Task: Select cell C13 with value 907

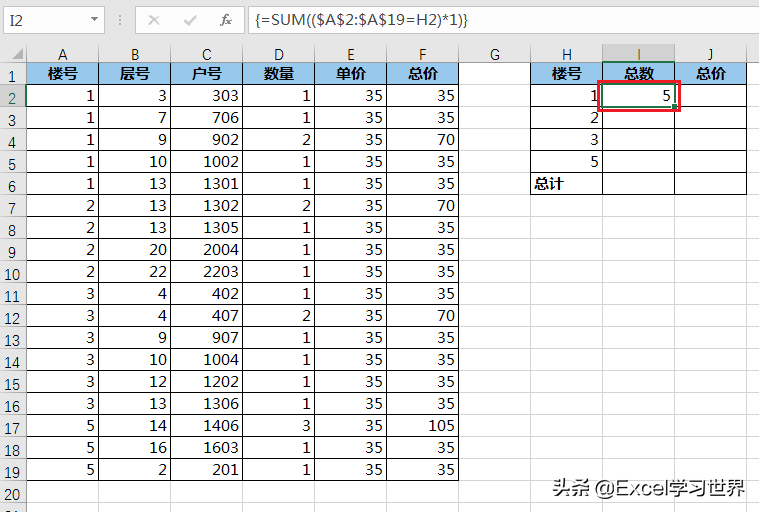Action: (x=207, y=338)
